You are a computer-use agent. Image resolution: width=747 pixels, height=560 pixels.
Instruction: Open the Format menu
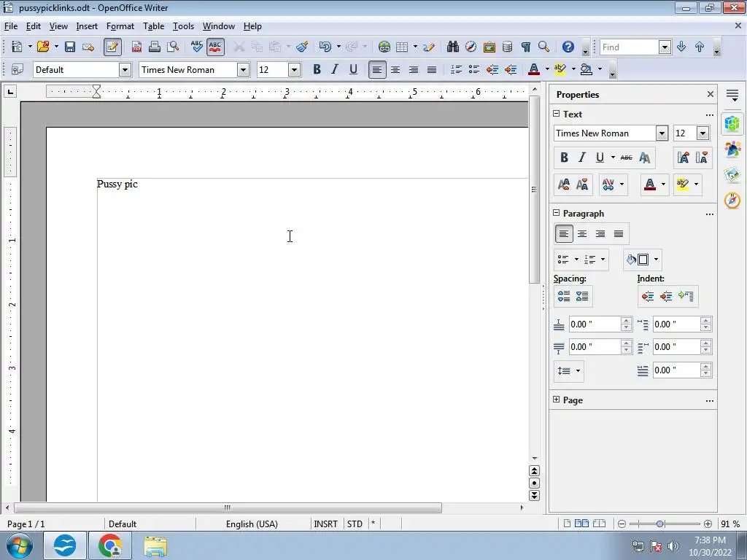pos(120,26)
